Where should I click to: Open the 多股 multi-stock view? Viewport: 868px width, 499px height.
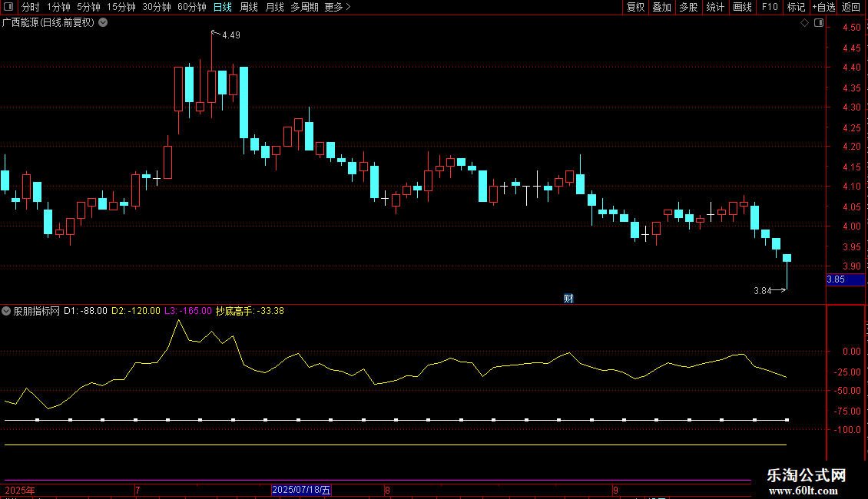coord(689,7)
